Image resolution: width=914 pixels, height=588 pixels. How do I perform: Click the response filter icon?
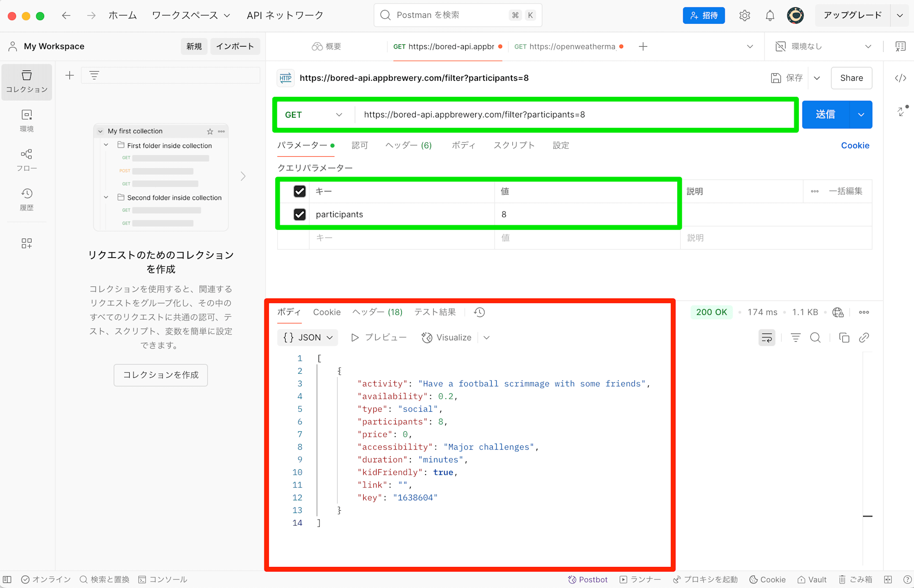tap(796, 338)
